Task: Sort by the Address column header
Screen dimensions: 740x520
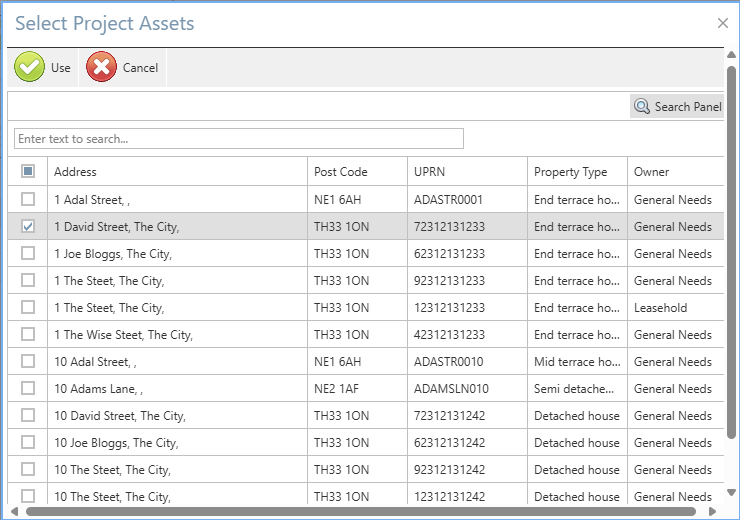Action: coord(76,172)
